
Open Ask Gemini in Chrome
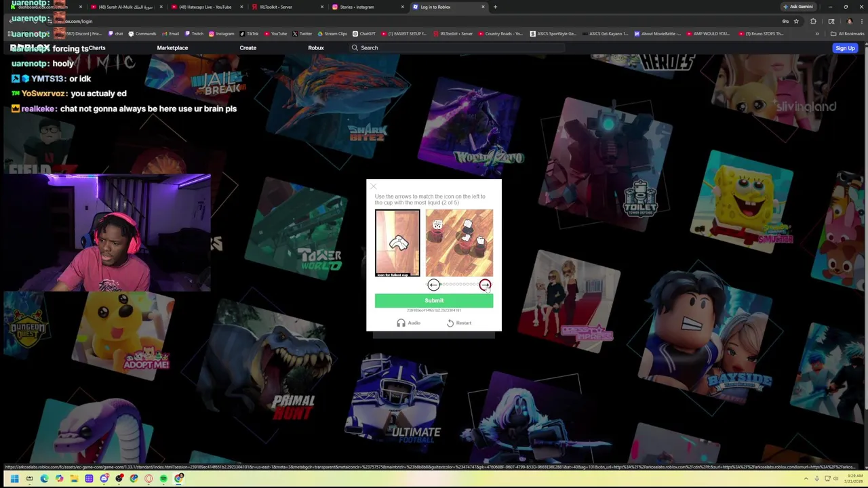pos(798,7)
